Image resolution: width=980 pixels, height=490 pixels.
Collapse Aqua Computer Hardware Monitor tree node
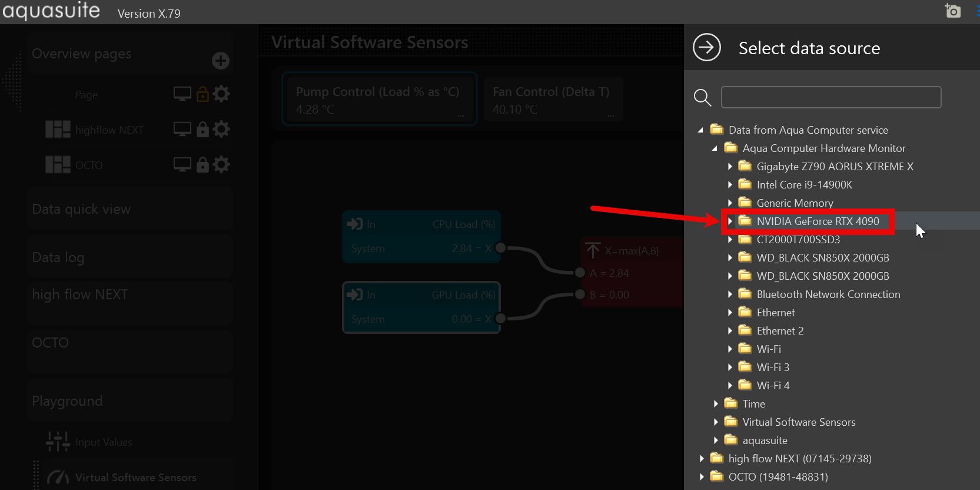(715, 148)
